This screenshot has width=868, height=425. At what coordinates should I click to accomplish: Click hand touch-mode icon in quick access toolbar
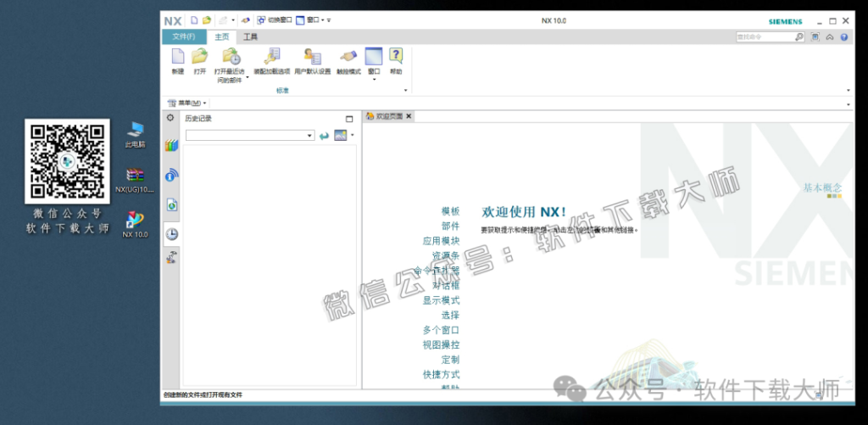246,20
